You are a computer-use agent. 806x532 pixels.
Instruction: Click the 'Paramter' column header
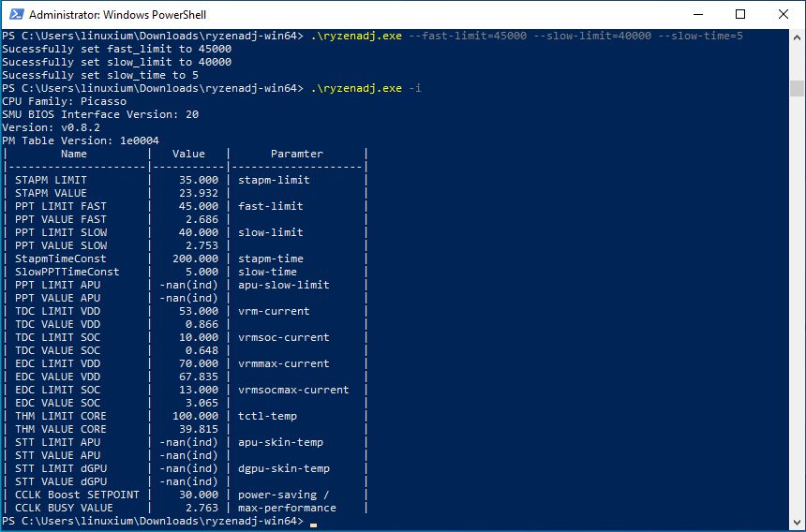tap(297, 154)
